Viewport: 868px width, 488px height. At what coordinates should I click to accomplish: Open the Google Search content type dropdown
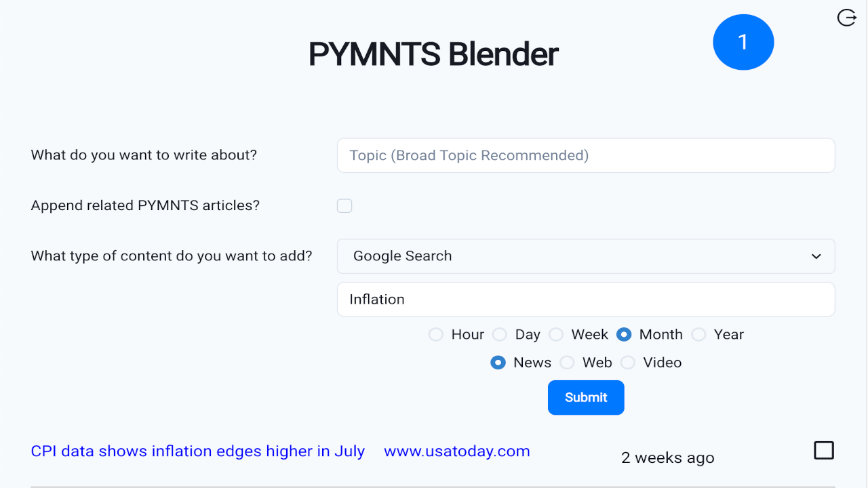[585, 256]
